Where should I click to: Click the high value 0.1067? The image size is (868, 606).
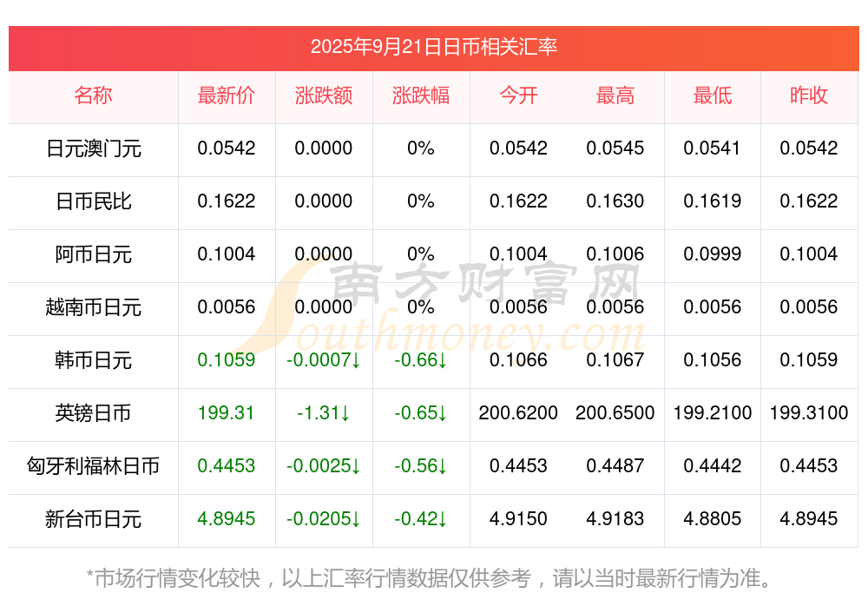615,360
